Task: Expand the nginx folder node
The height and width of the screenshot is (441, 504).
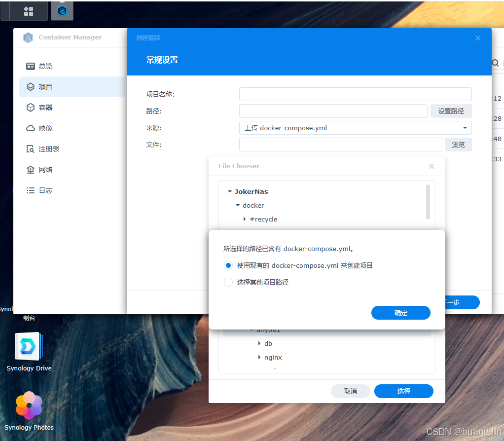Action: 259,358
